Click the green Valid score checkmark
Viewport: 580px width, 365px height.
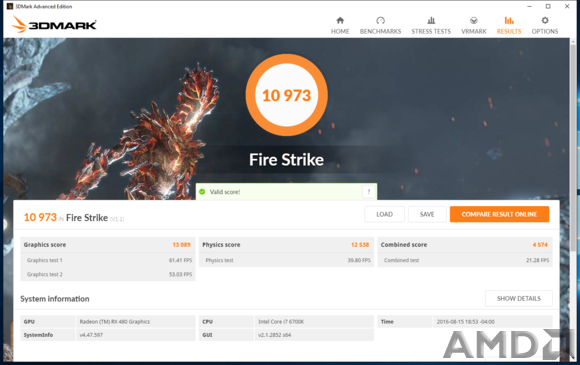point(202,192)
